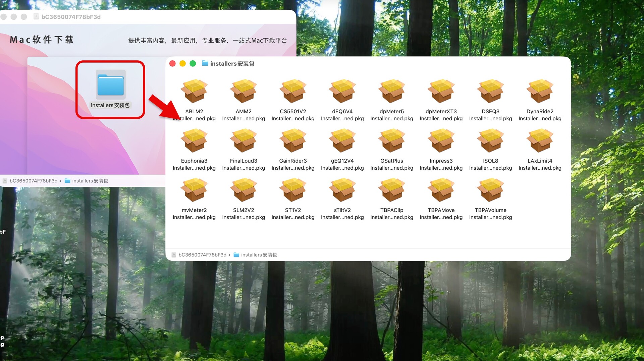Select the ABLM2 installer package
The height and width of the screenshot is (361, 644).
coord(194,92)
